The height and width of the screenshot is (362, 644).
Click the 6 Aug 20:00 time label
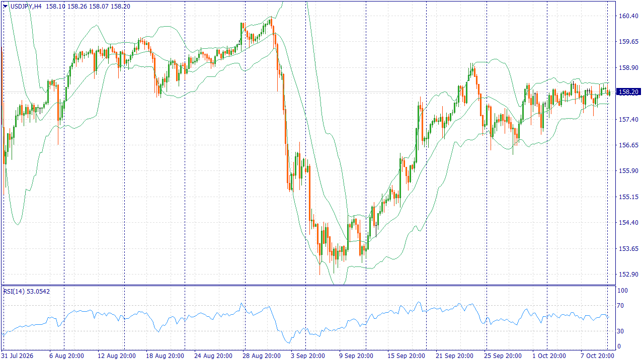point(66,356)
